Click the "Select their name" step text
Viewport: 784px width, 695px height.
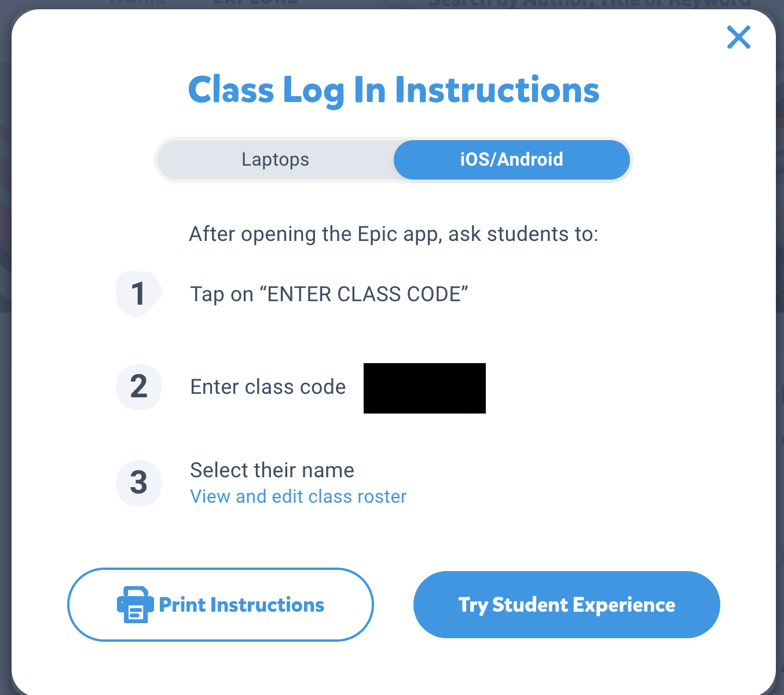[x=272, y=470]
